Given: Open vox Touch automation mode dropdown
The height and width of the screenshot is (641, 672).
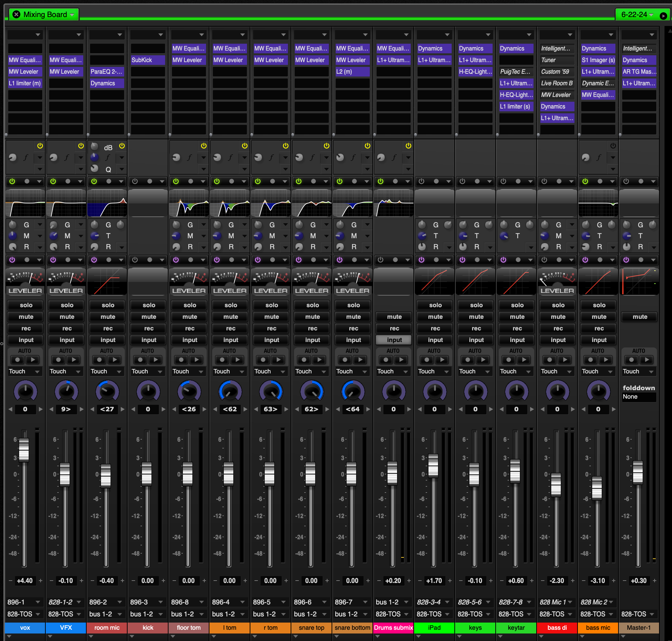Looking at the screenshot, I should point(25,371).
